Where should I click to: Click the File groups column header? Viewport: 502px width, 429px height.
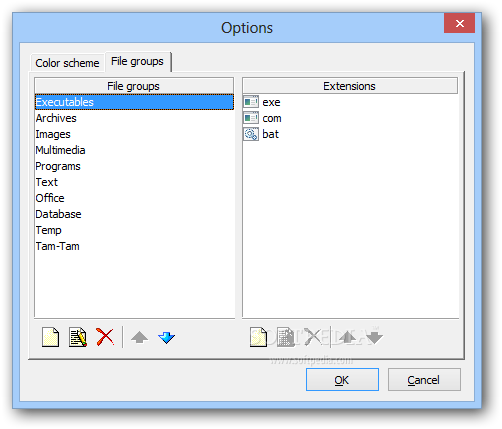pos(134,86)
